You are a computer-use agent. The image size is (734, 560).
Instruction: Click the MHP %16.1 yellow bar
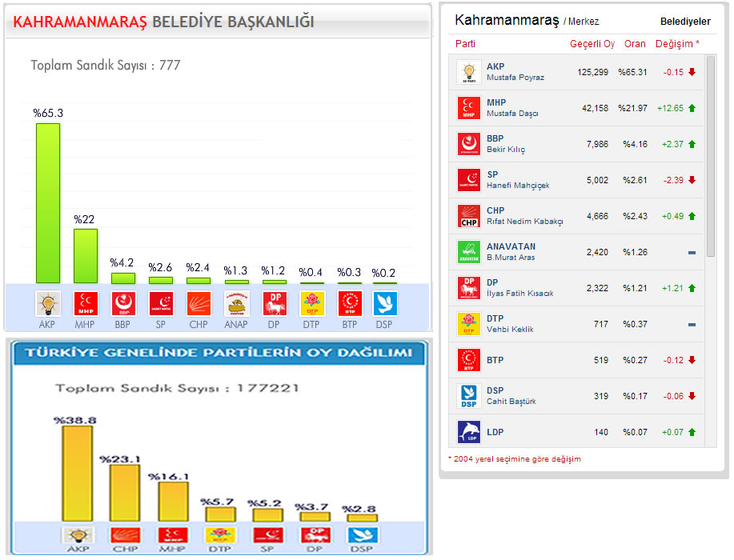[173, 502]
